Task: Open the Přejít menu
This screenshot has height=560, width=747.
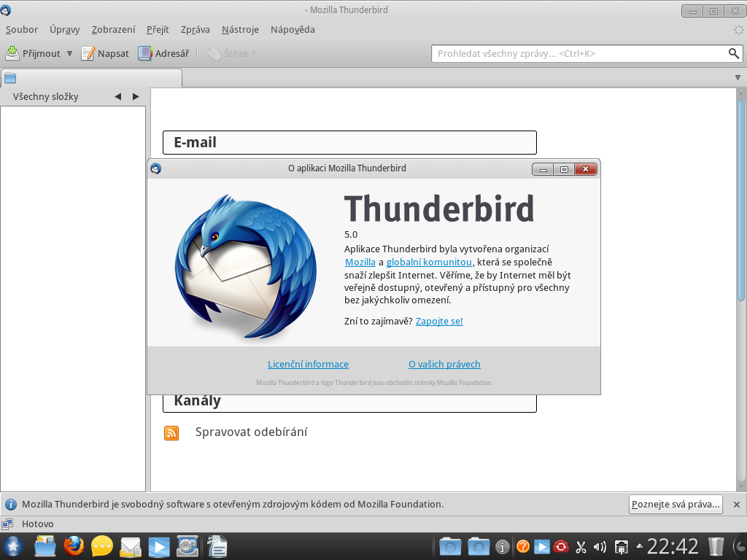Action: coord(158,29)
